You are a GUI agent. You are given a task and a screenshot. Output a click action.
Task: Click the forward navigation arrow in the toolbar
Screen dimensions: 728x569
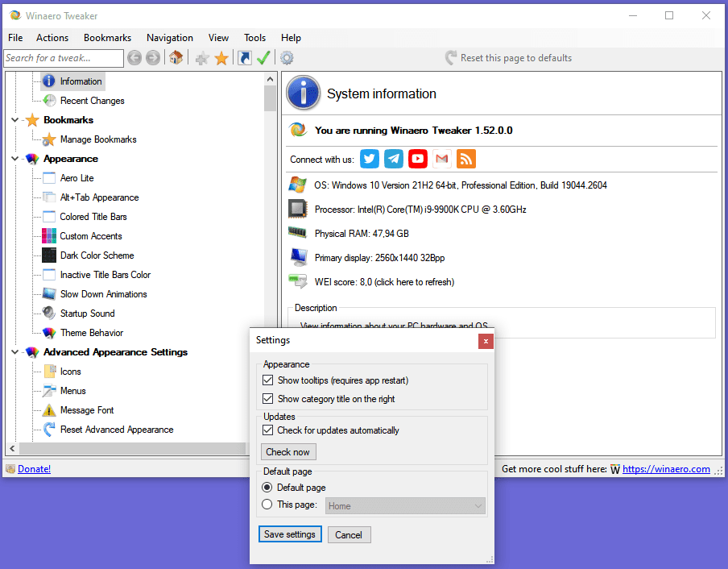(x=153, y=58)
